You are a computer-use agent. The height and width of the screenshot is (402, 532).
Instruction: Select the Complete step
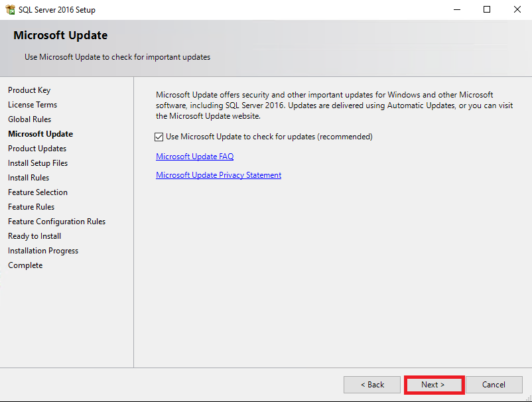click(25, 265)
